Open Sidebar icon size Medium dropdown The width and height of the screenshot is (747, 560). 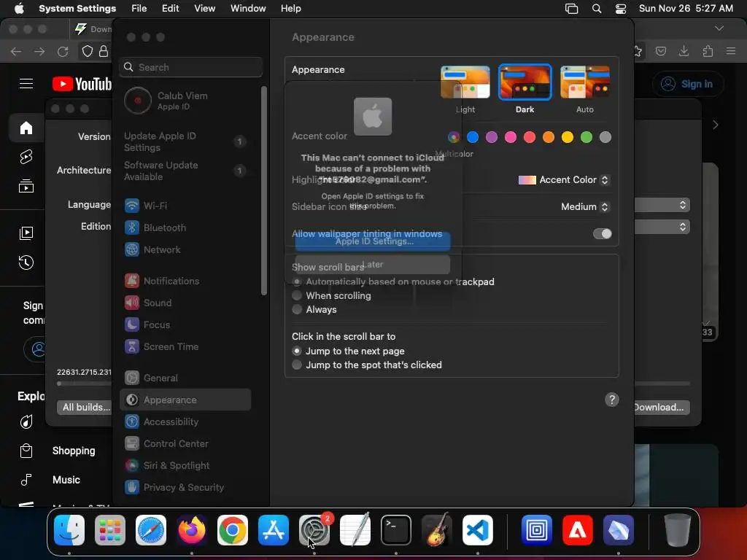click(x=584, y=206)
